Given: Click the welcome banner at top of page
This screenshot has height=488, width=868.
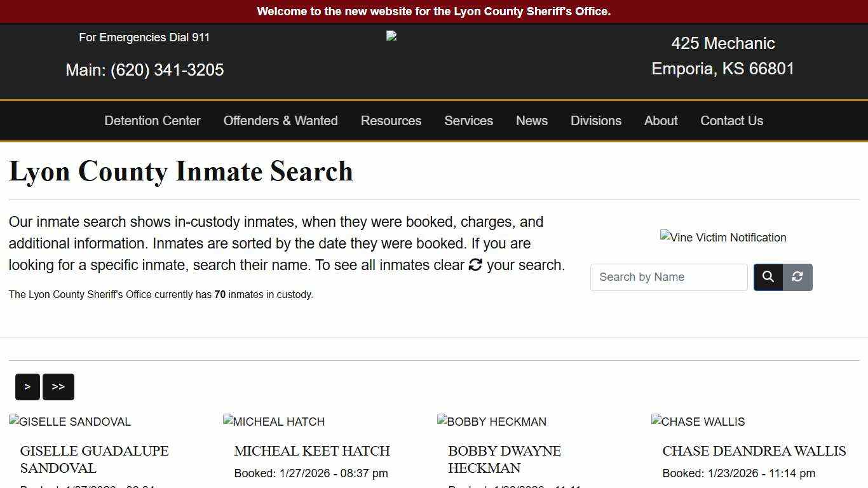Looking at the screenshot, I should tap(434, 11).
